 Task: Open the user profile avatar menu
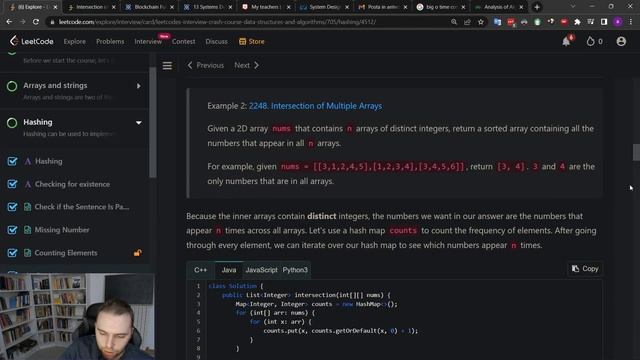tap(621, 41)
